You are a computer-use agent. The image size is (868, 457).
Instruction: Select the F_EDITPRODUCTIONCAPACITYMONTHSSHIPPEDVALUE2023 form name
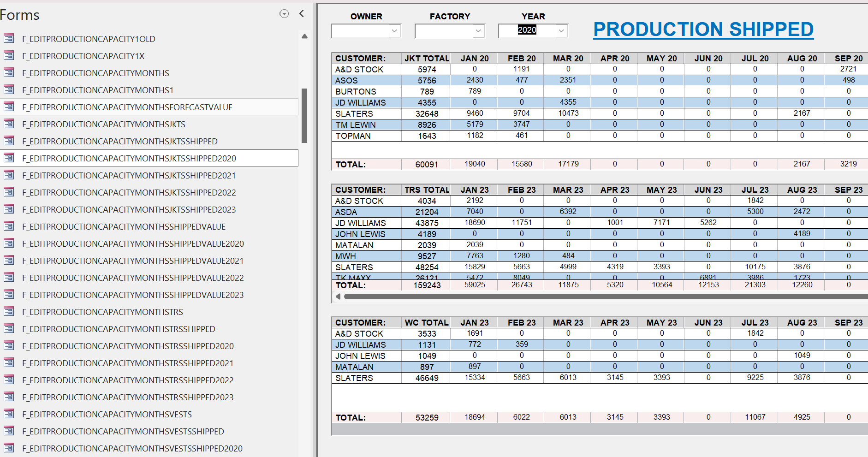(133, 295)
